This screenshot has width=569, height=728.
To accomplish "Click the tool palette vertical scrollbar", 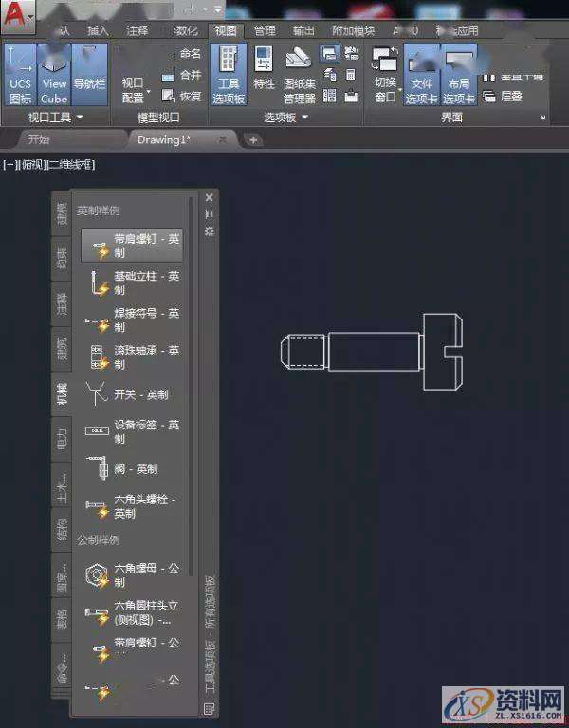I will [192, 386].
